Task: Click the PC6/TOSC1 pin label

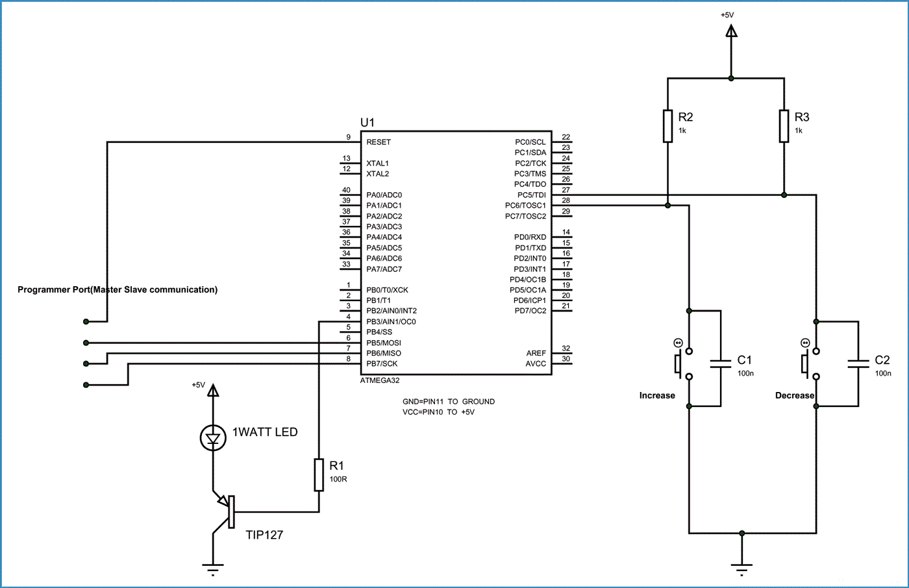Action: [526, 206]
